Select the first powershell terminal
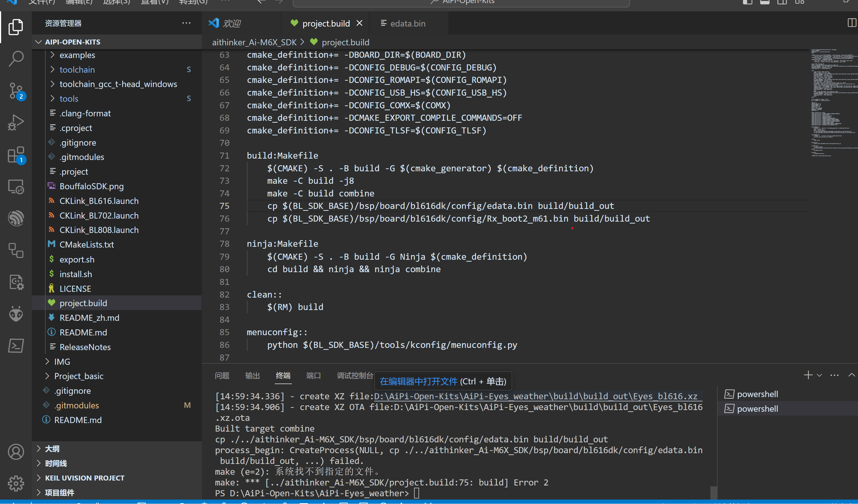 click(787, 394)
